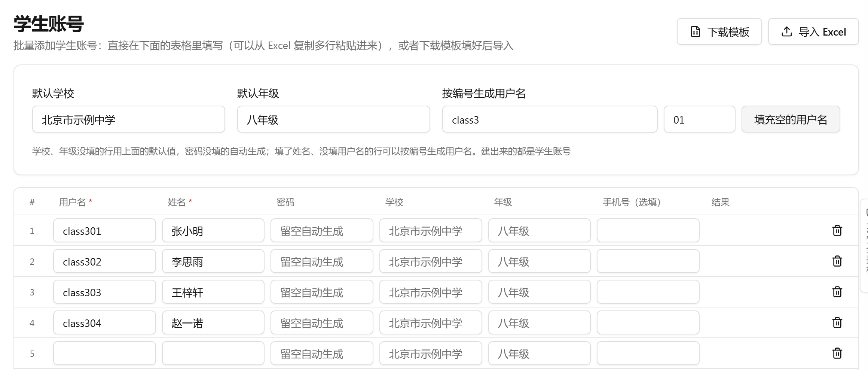Click the 下载模板 button
The width and height of the screenshot is (868, 370).
(x=719, y=31)
